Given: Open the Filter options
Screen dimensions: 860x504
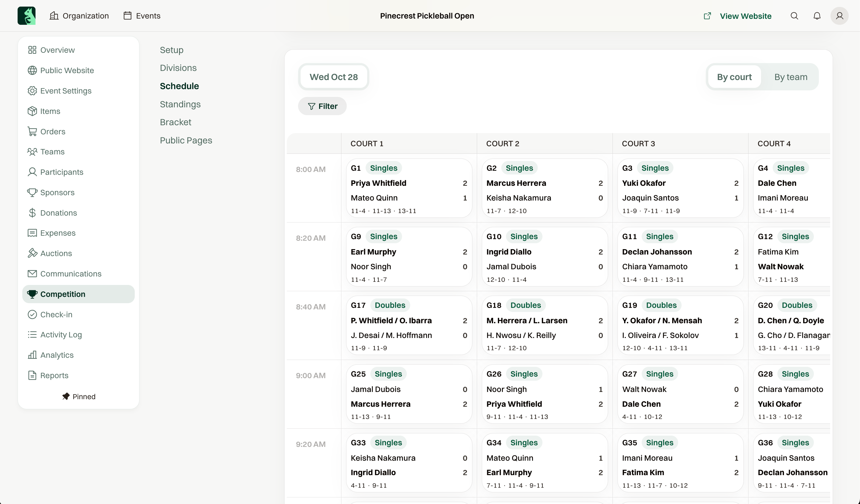Looking at the screenshot, I should (x=322, y=106).
